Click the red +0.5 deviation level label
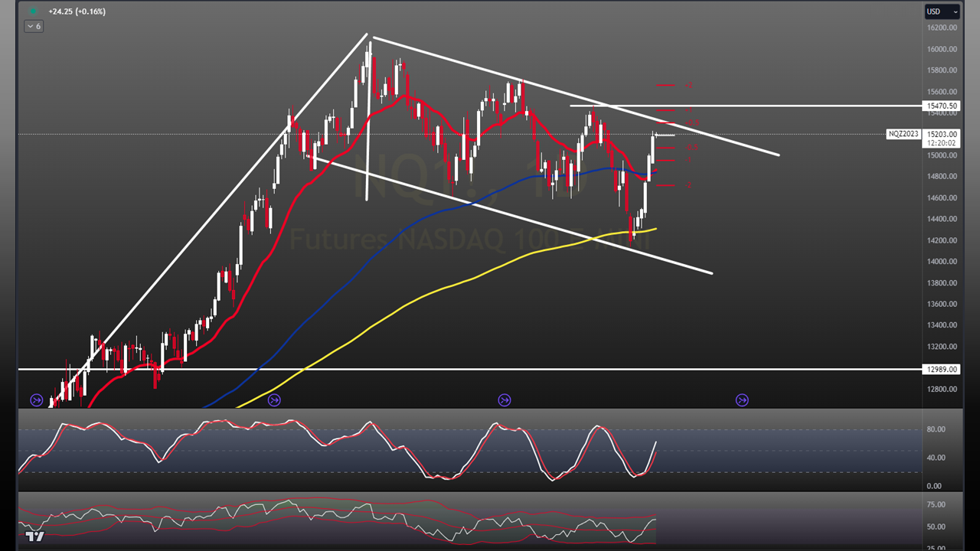This screenshot has height=551, width=980. [x=691, y=122]
